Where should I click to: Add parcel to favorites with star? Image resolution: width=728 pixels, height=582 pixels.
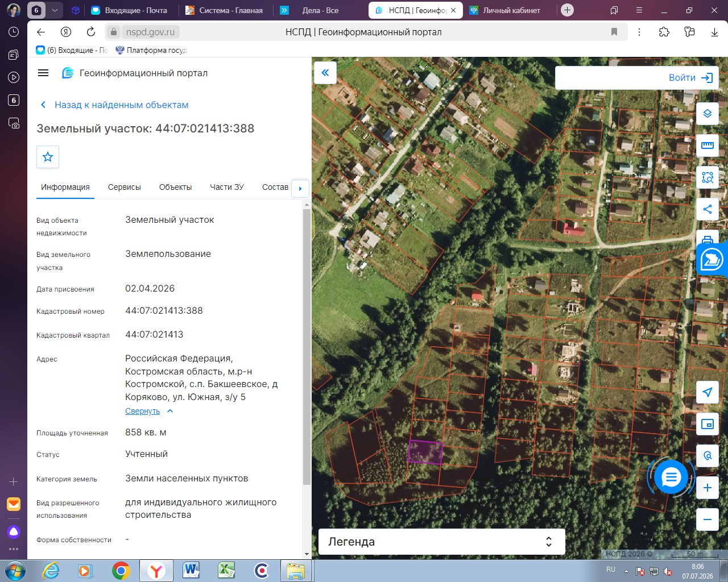pyautogui.click(x=48, y=157)
